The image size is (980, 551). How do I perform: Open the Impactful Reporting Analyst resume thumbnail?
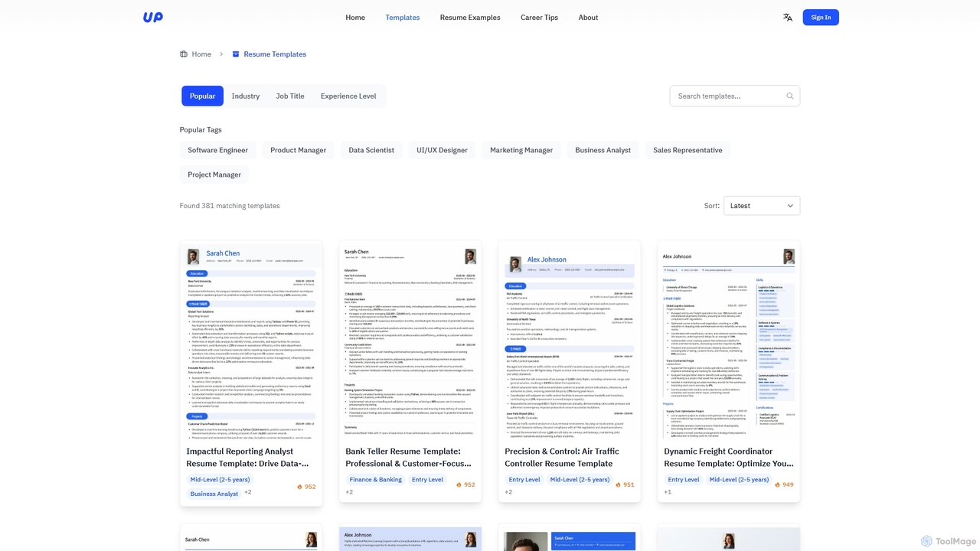click(x=251, y=341)
